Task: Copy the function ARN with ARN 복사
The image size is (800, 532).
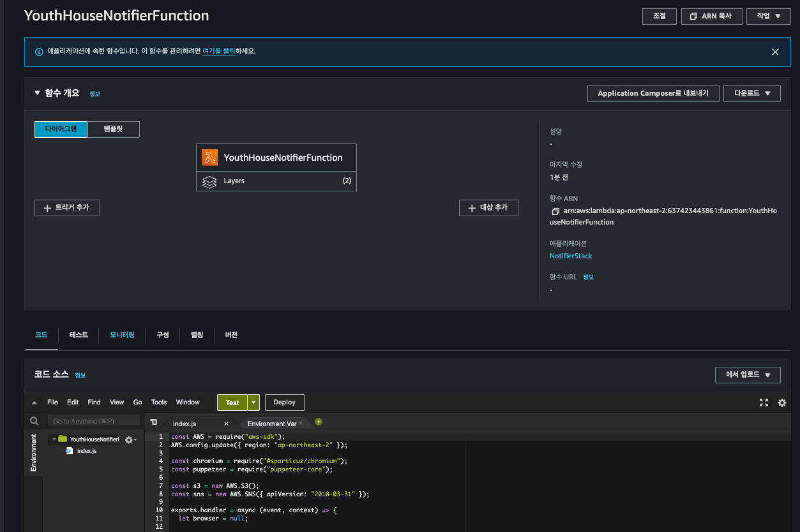Action: 711,16
